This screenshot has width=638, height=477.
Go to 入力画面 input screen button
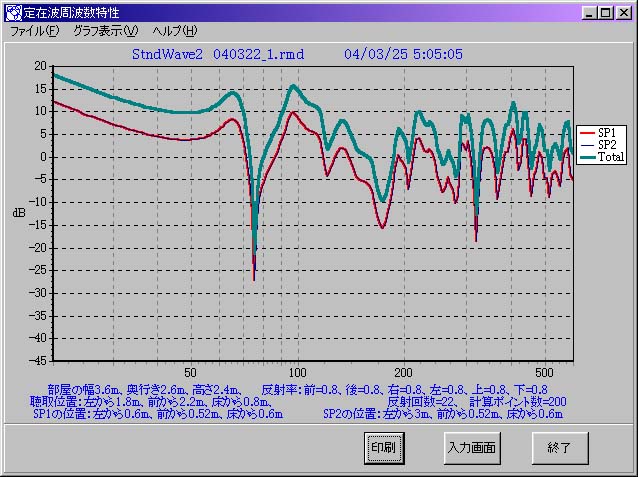(471, 447)
